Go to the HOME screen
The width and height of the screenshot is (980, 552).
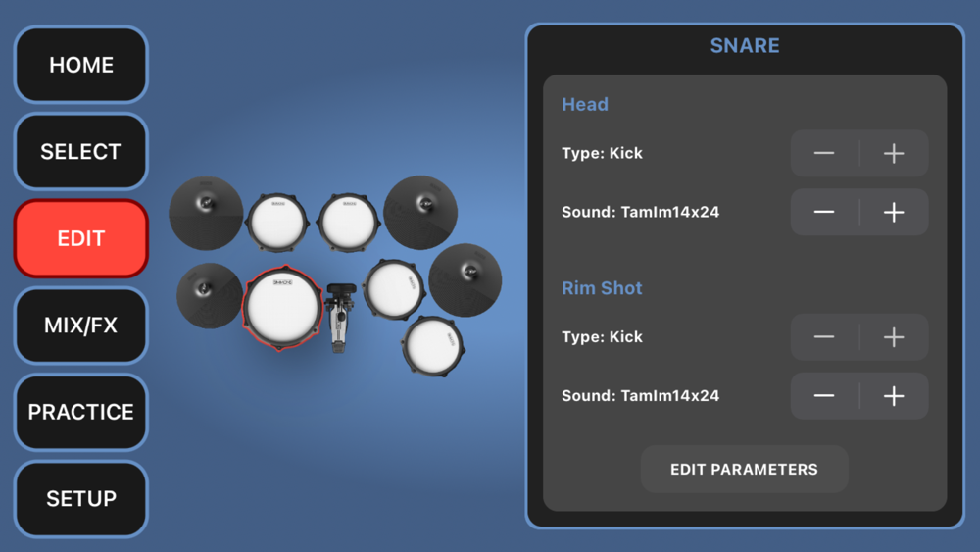pyautogui.click(x=81, y=65)
